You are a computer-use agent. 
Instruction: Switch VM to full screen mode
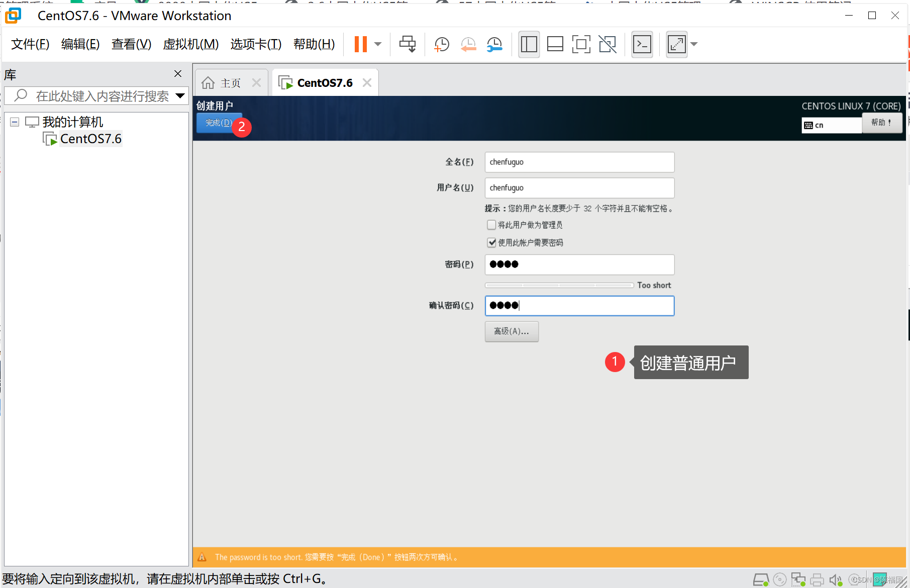pos(581,44)
